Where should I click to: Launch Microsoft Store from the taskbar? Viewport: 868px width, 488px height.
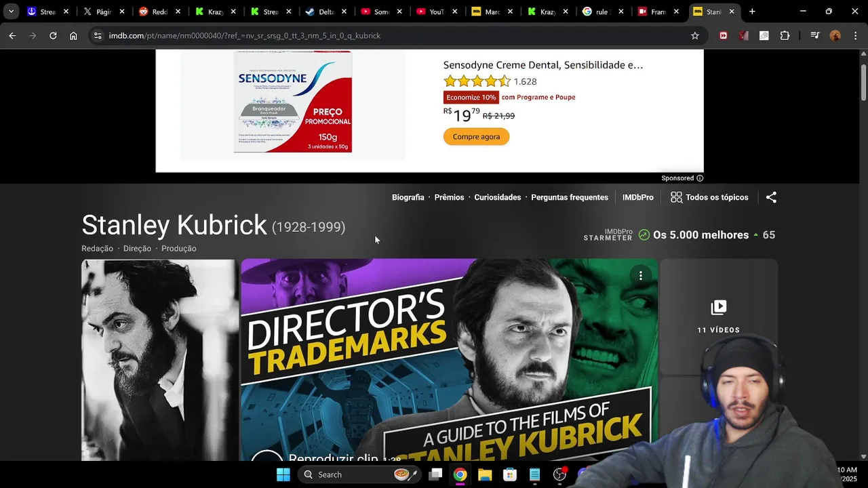point(510,474)
